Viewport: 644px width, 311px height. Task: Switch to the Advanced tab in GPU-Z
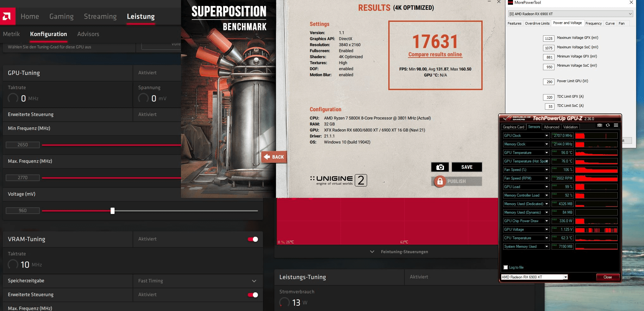[x=552, y=127]
